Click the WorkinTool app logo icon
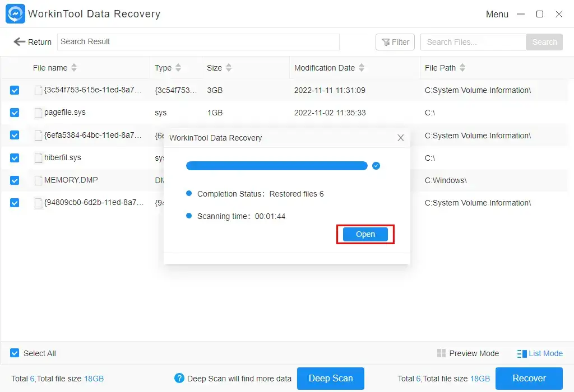The width and height of the screenshot is (574, 392). [x=15, y=14]
